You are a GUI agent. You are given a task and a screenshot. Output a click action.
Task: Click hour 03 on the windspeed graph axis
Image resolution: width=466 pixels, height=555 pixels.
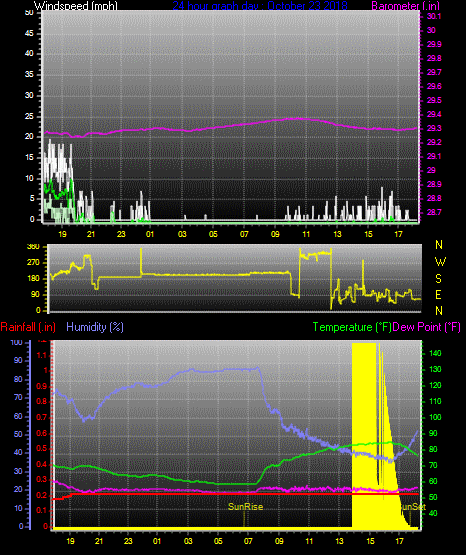click(182, 234)
